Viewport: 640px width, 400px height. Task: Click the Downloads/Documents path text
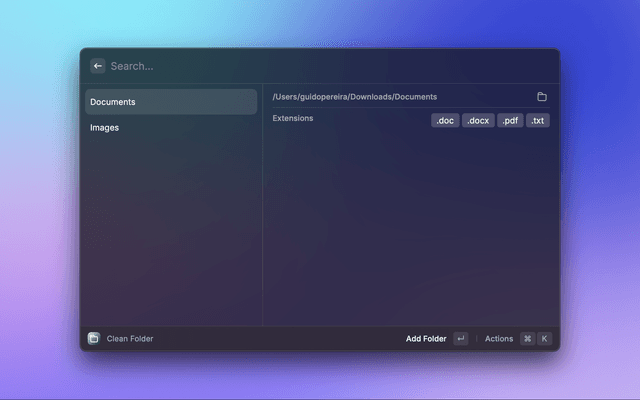pos(354,97)
